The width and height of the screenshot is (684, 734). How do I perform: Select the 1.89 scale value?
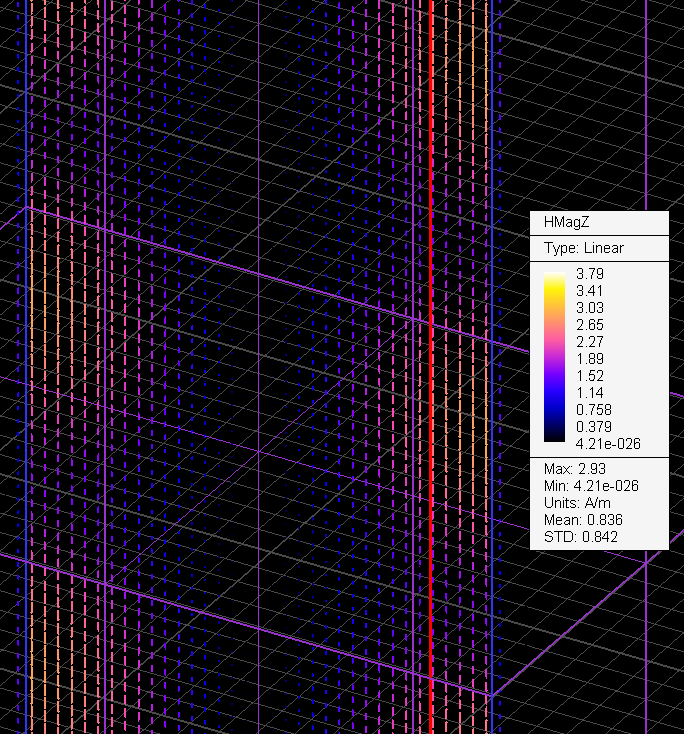590,358
